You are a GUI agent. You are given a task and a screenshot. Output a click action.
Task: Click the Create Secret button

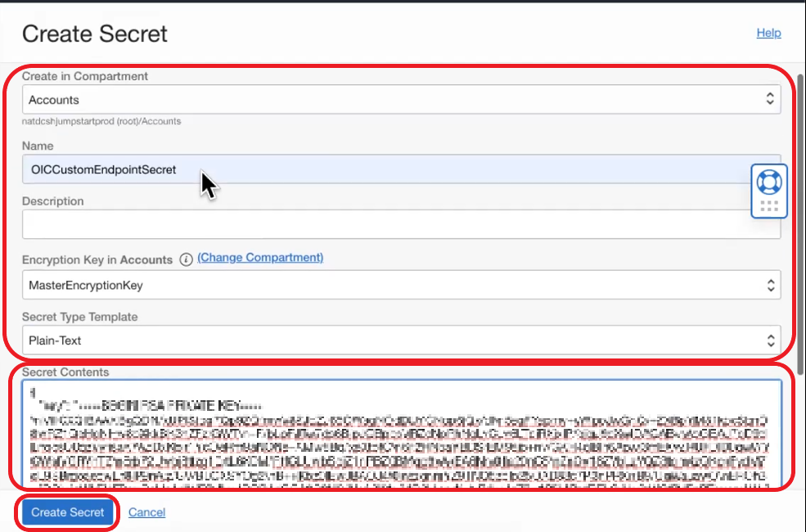pos(67,512)
